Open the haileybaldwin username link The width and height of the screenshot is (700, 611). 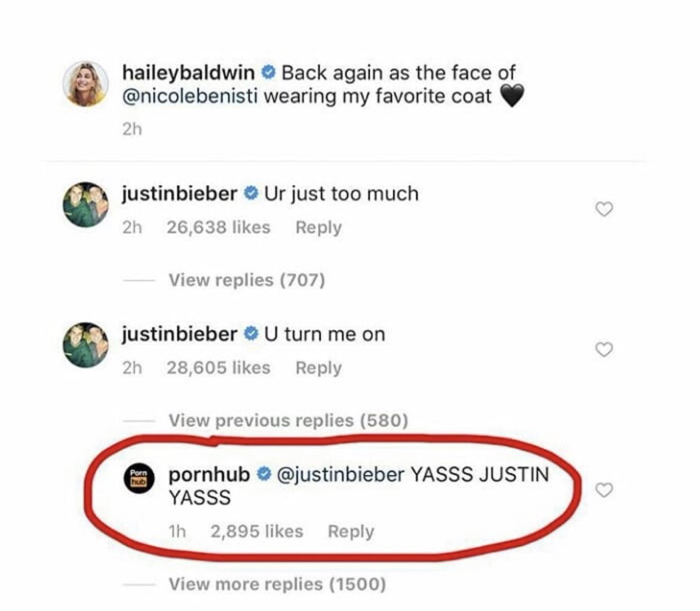tap(188, 73)
